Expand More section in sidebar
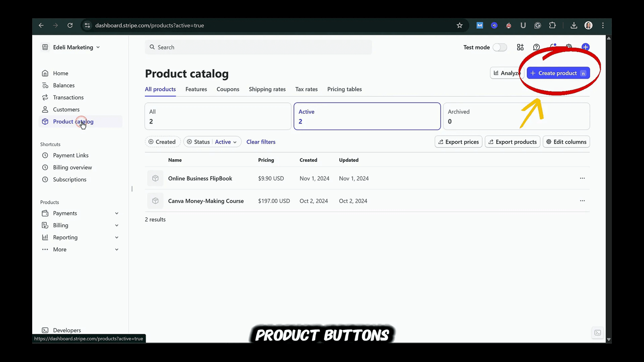The height and width of the screenshot is (362, 644). (80, 249)
